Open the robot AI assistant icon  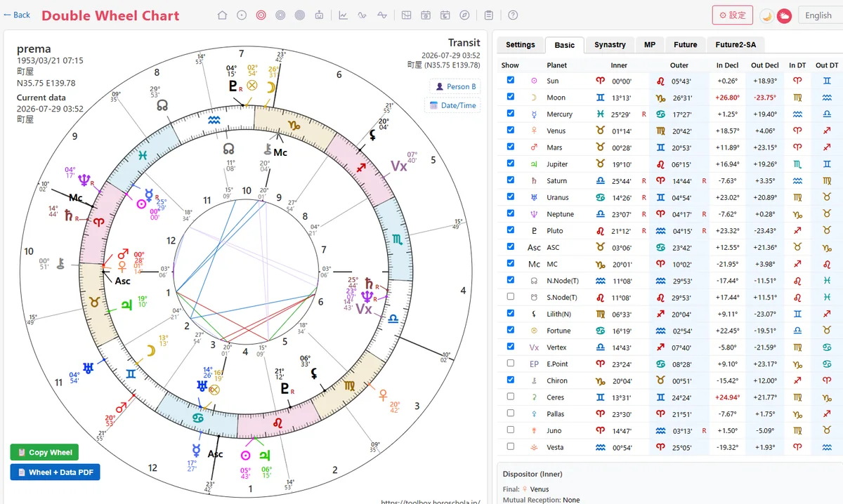(x=320, y=15)
